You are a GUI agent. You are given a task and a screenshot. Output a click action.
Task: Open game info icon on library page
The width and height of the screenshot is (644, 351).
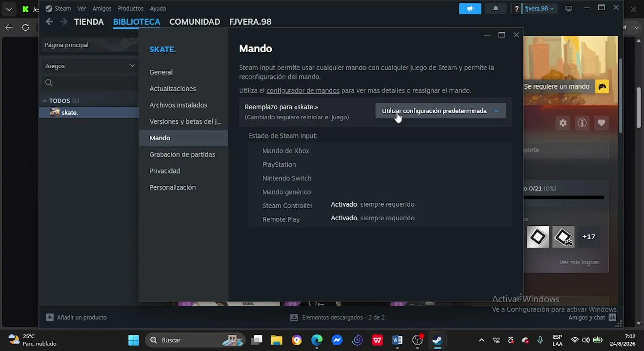point(582,123)
